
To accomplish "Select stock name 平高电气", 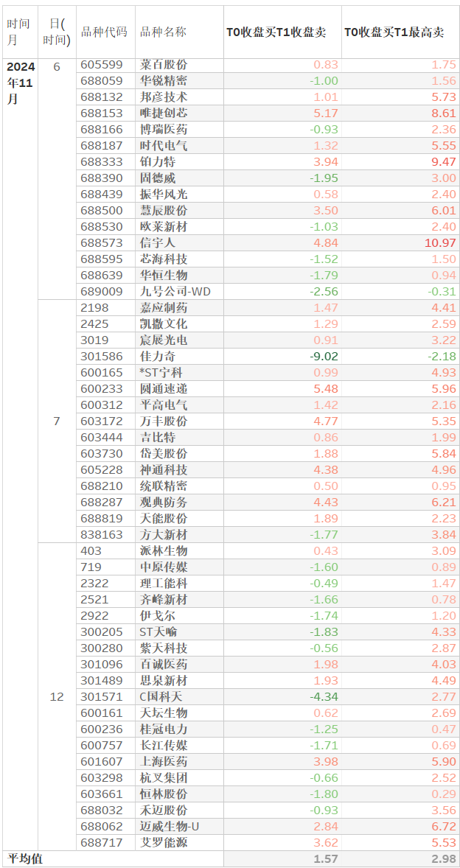I will click(164, 405).
